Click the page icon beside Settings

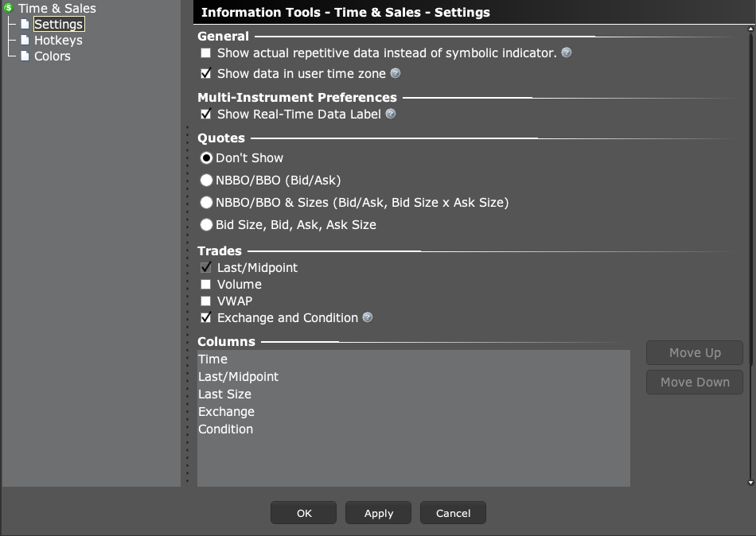(25, 24)
